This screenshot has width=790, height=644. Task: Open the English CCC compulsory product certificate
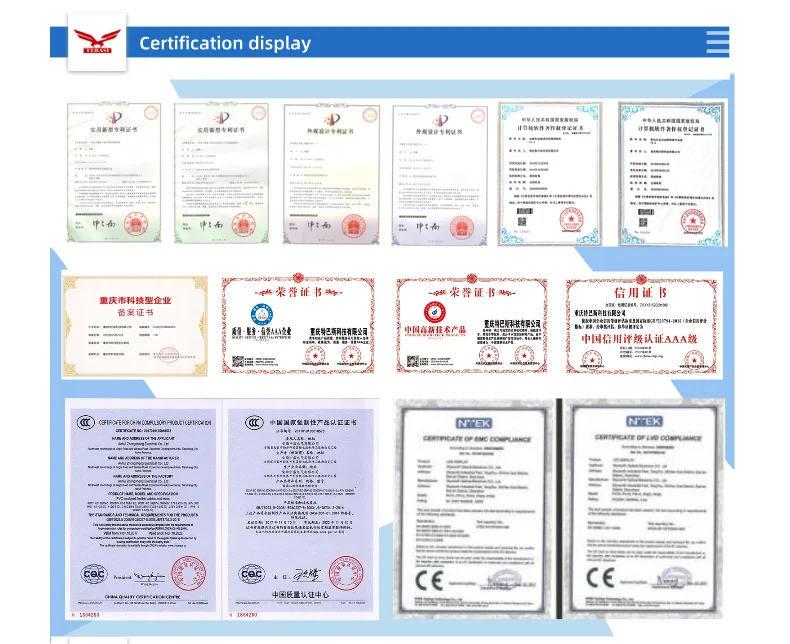[x=143, y=509]
